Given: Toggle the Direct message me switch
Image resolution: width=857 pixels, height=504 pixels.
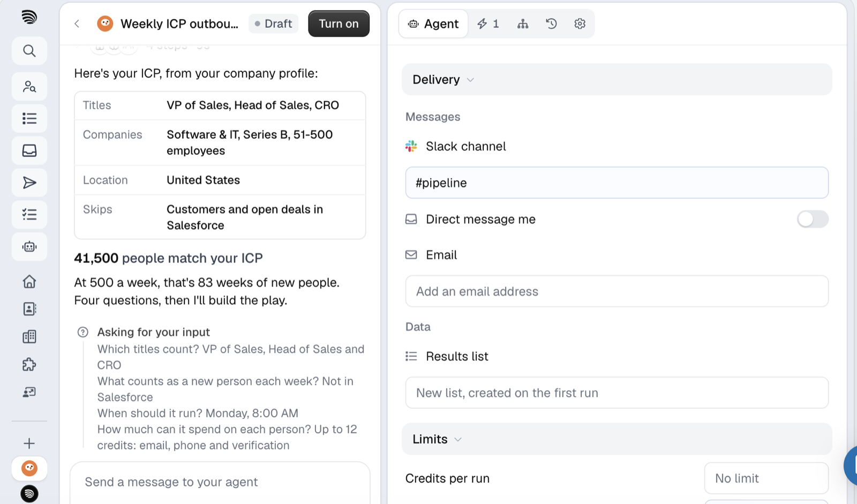Looking at the screenshot, I should [x=813, y=219].
